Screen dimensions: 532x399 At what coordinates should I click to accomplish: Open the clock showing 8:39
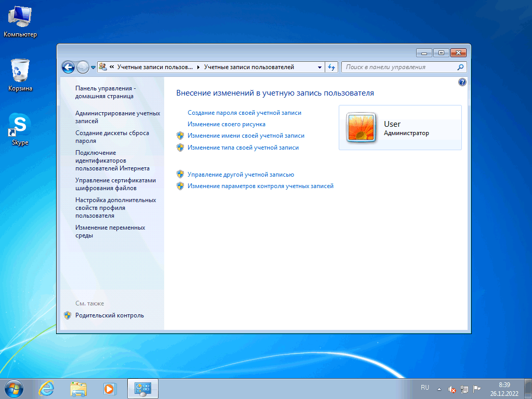point(504,389)
